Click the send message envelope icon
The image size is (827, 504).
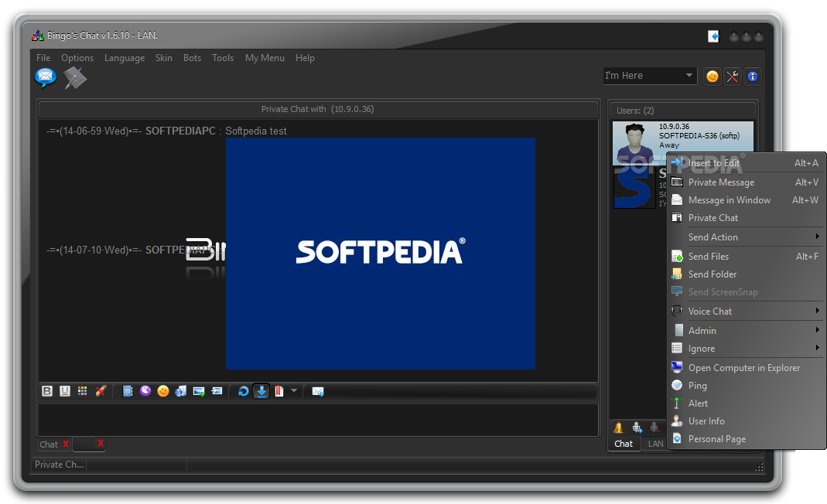(x=317, y=391)
